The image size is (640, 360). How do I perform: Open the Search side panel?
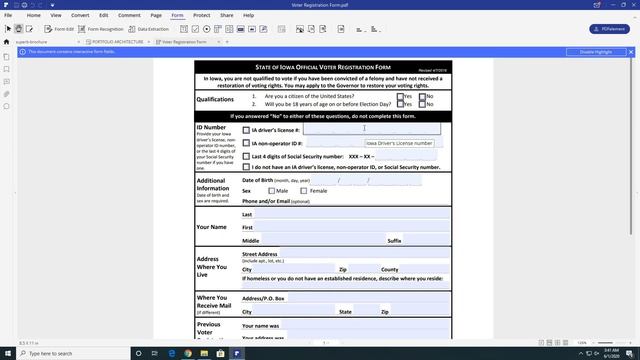click(6, 106)
